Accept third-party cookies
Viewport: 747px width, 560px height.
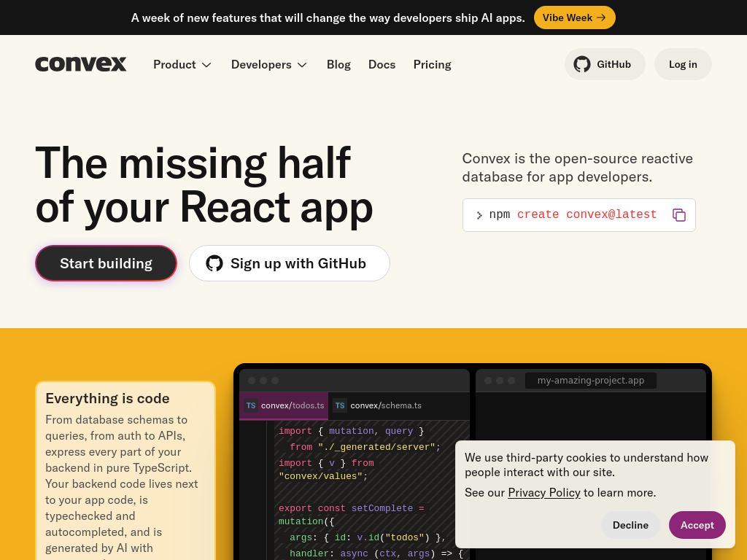(697, 525)
